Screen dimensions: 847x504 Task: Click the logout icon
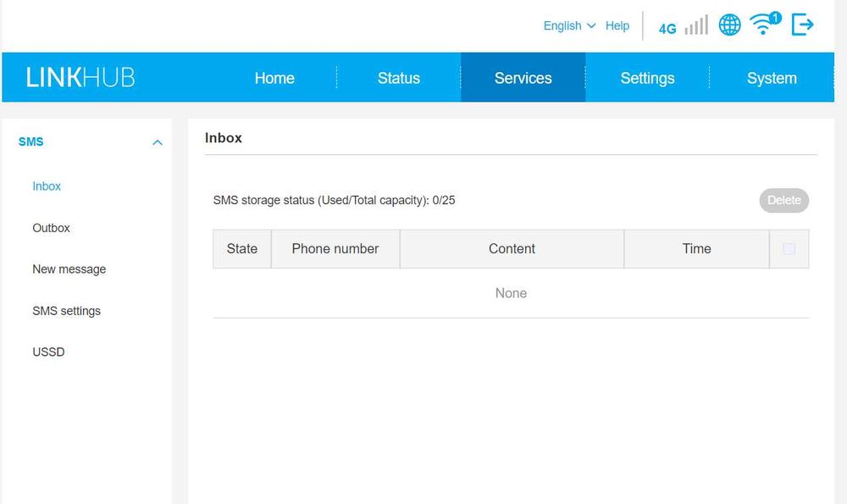pos(802,25)
